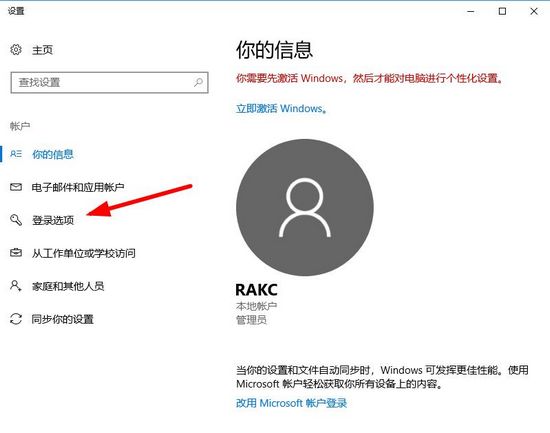
Task: Focus the 查找设置 search box
Action: [x=109, y=82]
